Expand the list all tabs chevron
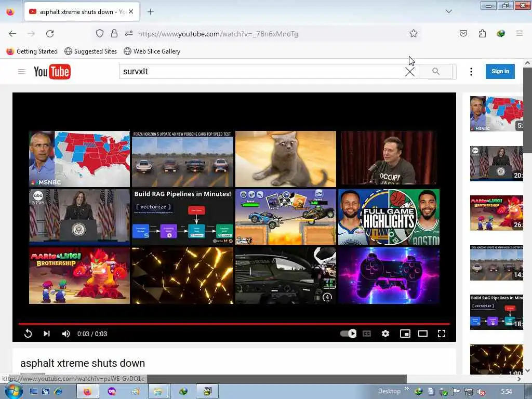This screenshot has height=399, width=532. point(448,11)
